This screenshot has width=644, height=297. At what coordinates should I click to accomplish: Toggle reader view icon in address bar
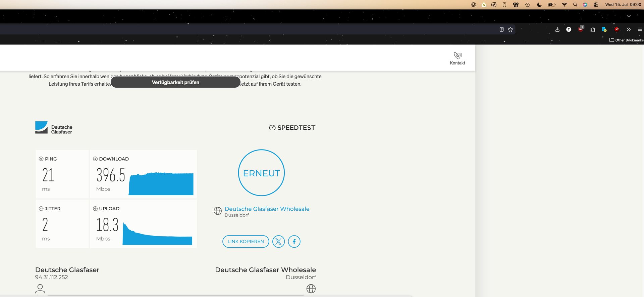pyautogui.click(x=501, y=30)
